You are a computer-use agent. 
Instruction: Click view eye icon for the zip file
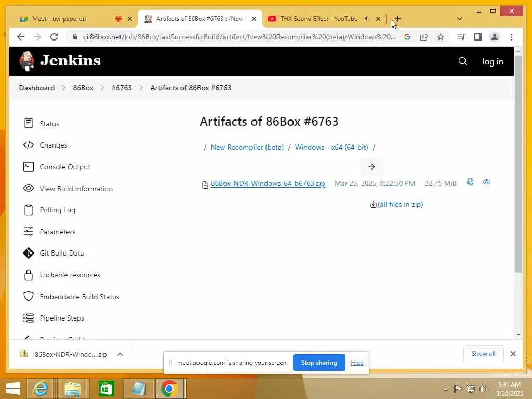click(x=486, y=182)
